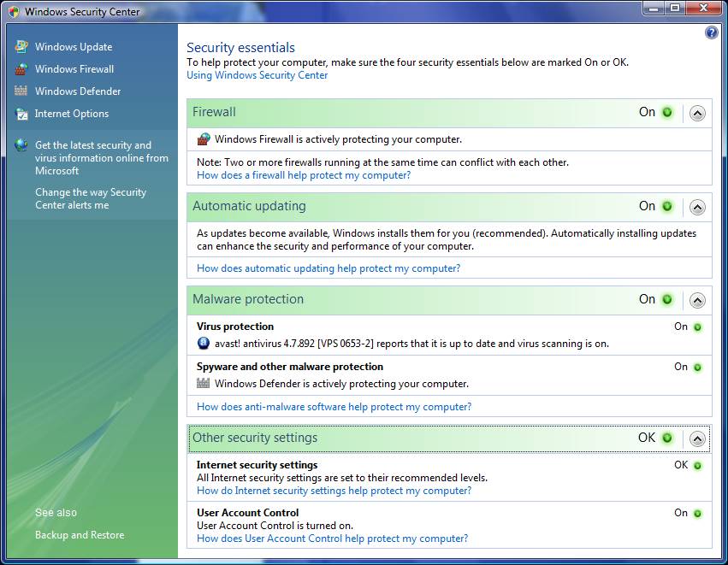Click firewall icon next to actively protecting message

(204, 139)
